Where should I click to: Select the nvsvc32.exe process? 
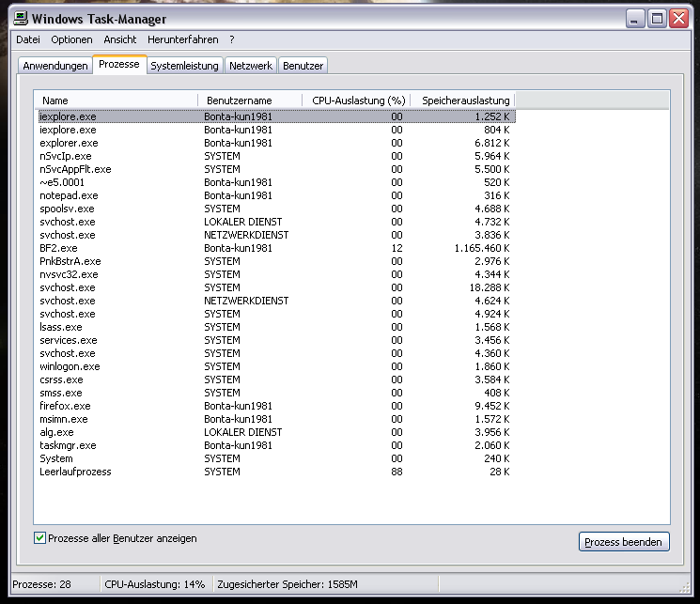point(277,274)
